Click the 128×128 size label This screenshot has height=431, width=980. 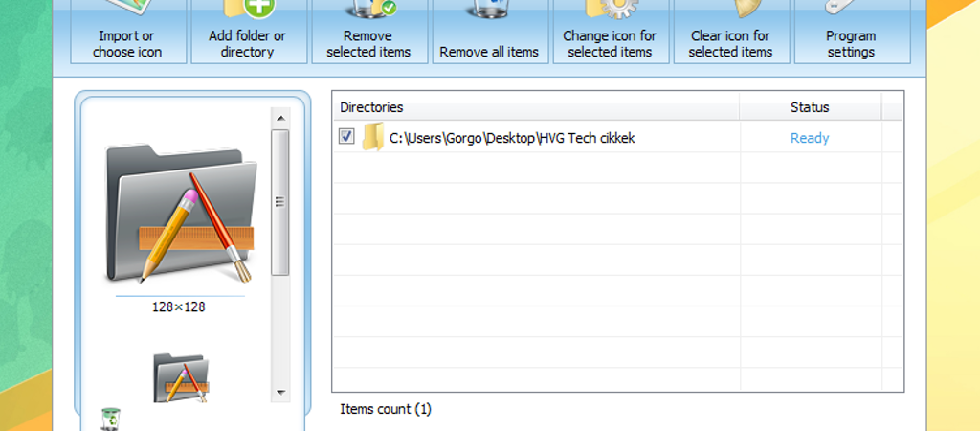coord(179,307)
